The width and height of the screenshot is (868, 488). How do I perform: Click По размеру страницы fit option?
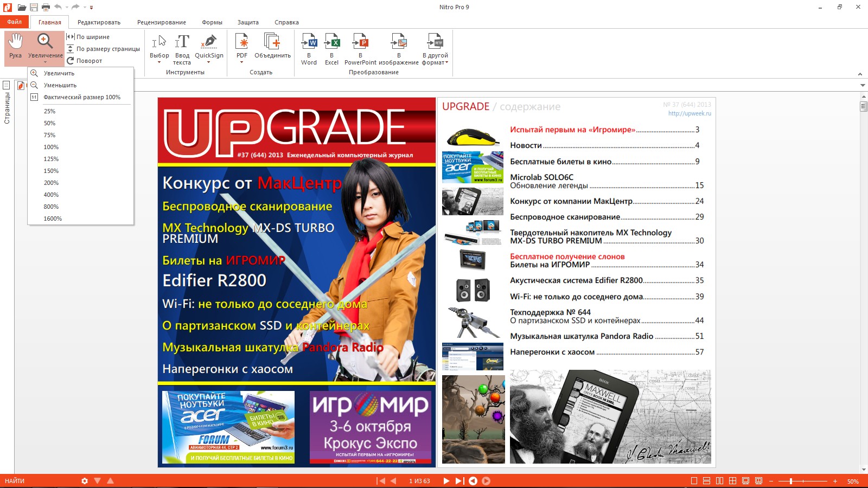click(x=104, y=49)
